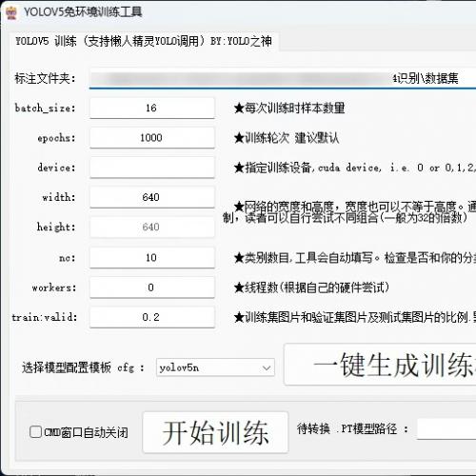The image size is (476, 476).
Task: Open the yolov5n cfg template dropdown
Action: pos(215,367)
